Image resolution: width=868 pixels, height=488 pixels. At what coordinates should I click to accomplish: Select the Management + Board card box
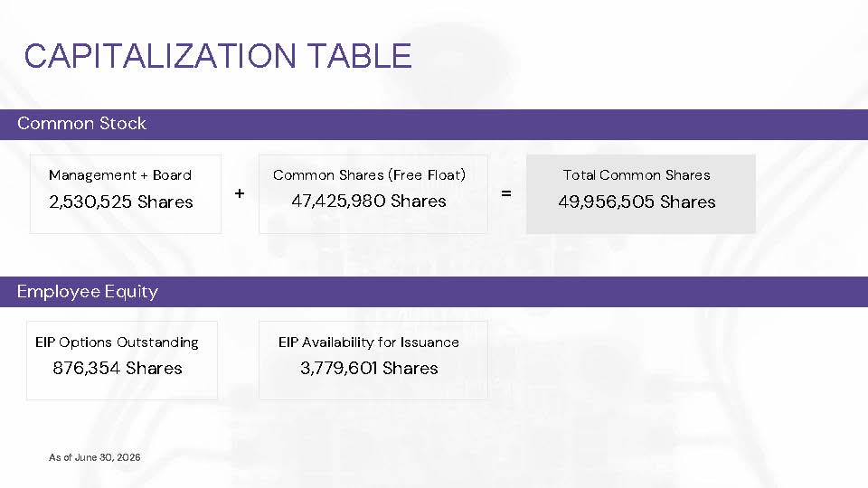[126, 194]
